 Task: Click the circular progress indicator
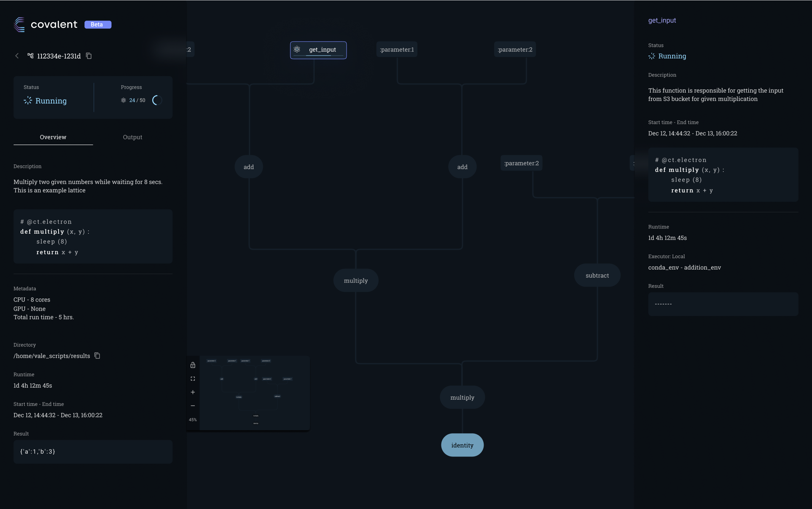[x=157, y=101]
